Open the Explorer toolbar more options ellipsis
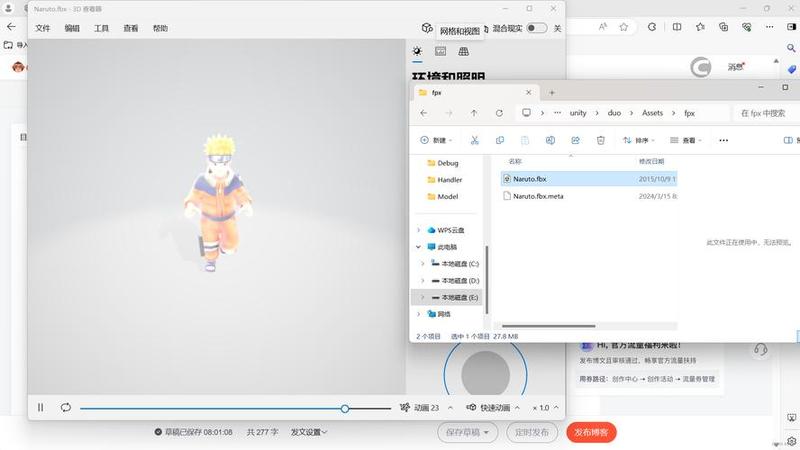The height and width of the screenshot is (450, 800). pyautogui.click(x=723, y=140)
